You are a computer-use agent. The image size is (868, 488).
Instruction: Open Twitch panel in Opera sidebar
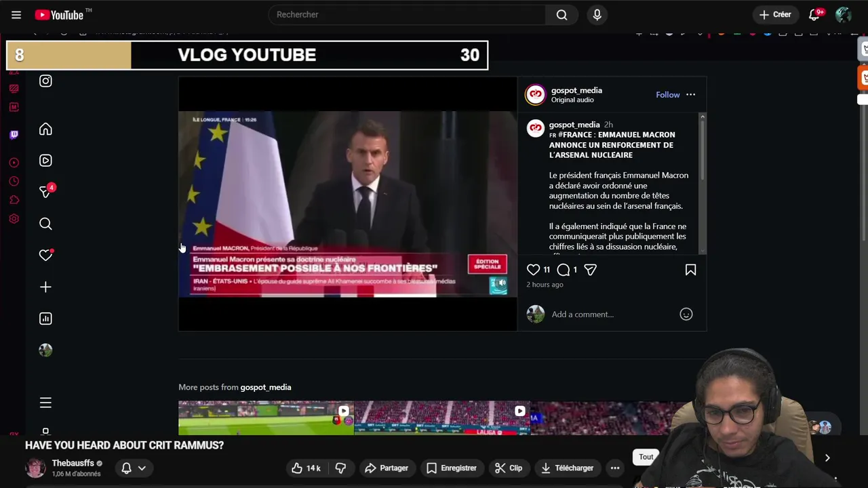(x=14, y=134)
